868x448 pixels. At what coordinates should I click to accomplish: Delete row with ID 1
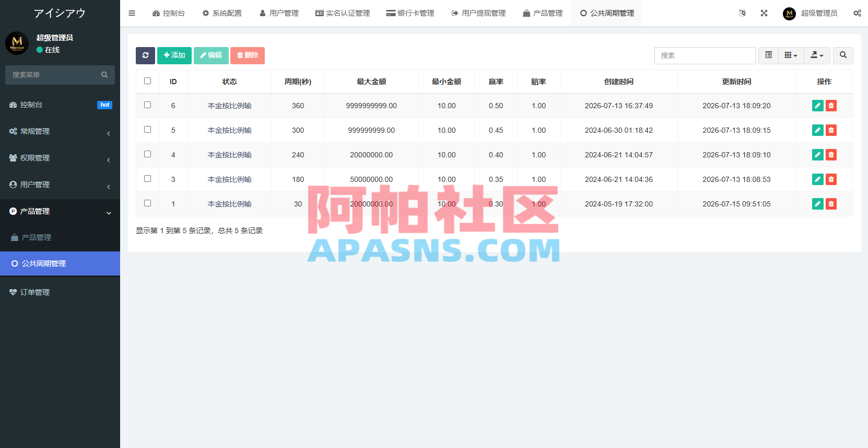pos(831,204)
